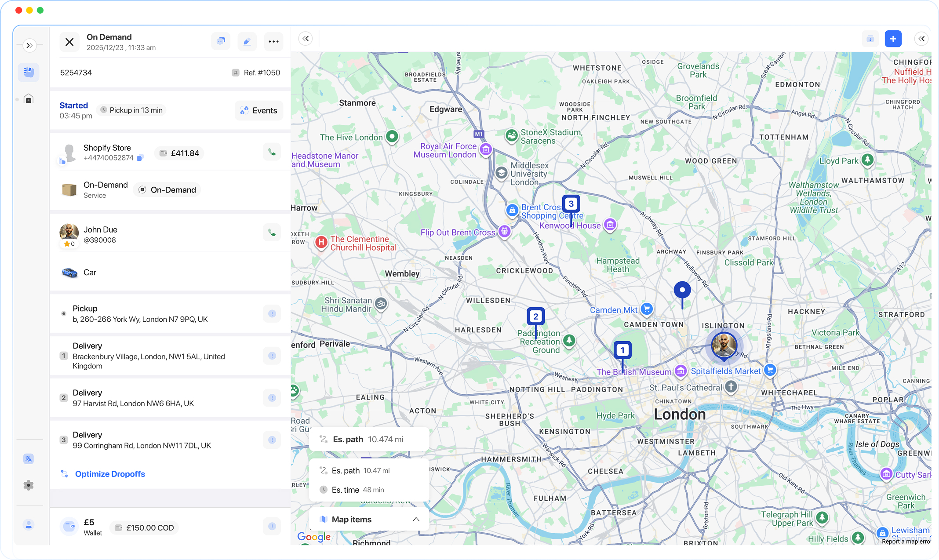Open Settings via the gear icon

29,485
